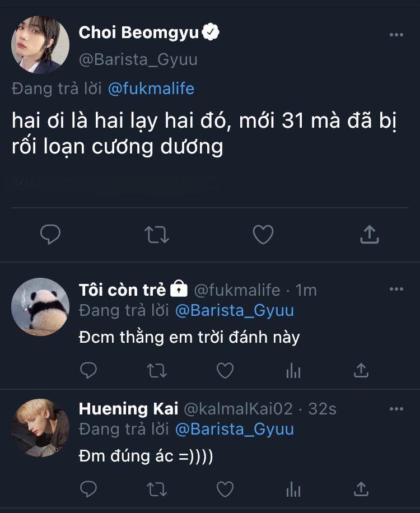The height and width of the screenshot is (513, 420).
Task: Like the Tôi còn trẻ reply
Action: point(225,370)
